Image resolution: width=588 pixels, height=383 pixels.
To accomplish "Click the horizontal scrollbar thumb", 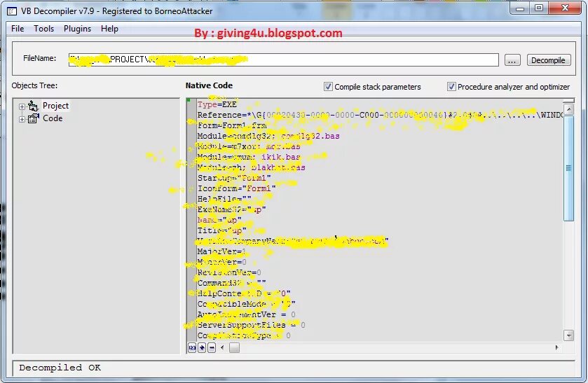I will pyautogui.click(x=234, y=348).
